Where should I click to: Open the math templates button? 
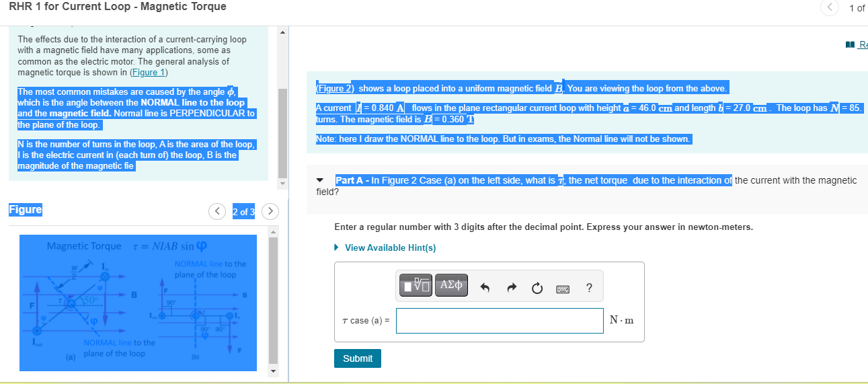pos(416,286)
